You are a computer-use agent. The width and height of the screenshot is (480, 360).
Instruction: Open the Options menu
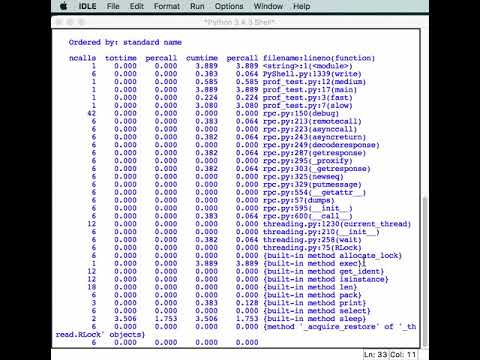(x=229, y=6)
